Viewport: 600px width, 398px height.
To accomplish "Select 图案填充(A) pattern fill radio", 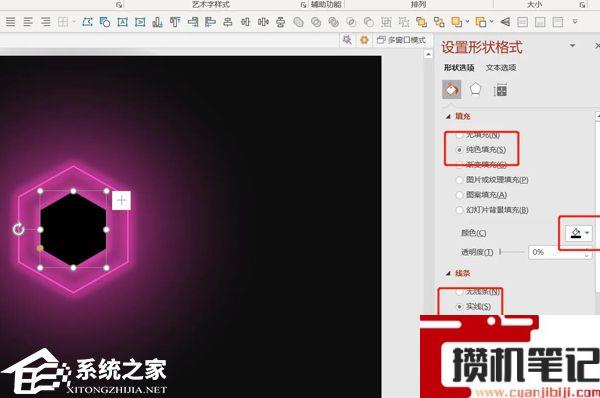I will click(481, 195).
